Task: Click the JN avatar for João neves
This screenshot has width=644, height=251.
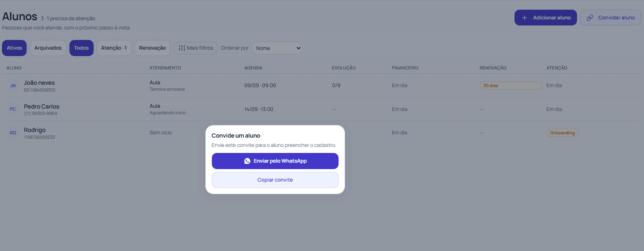Action: (13, 86)
